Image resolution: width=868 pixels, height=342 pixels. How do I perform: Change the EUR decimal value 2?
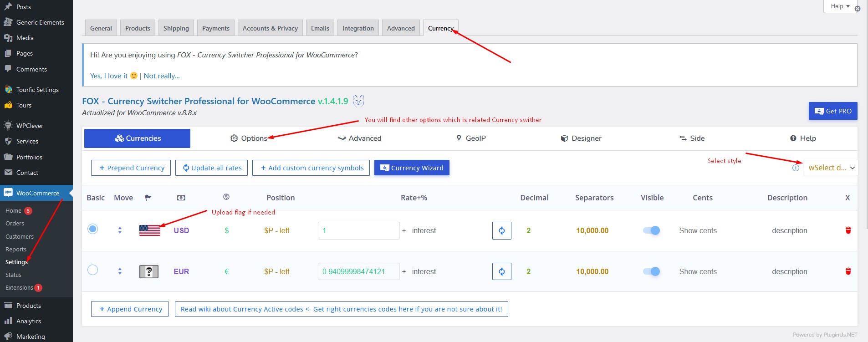pyautogui.click(x=528, y=271)
